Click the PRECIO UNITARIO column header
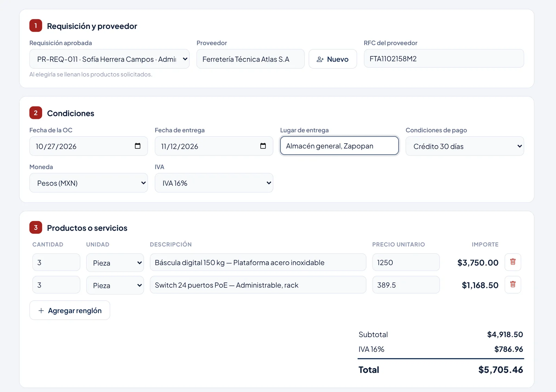 (399, 244)
